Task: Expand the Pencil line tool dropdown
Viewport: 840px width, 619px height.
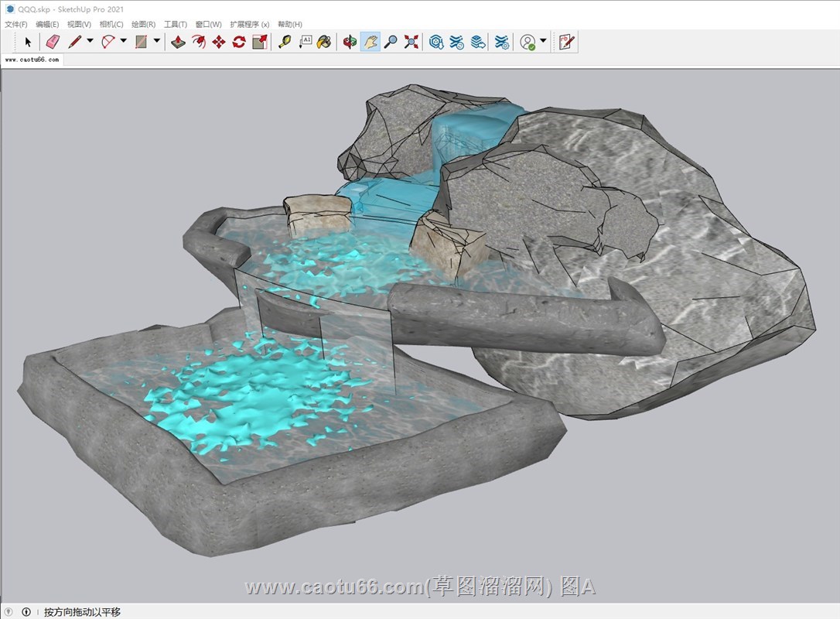Action: tap(90, 41)
